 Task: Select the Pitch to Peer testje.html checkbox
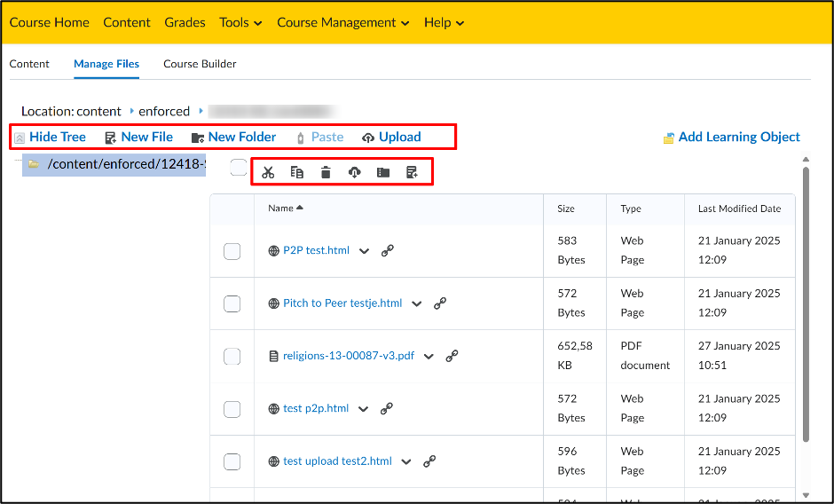(x=232, y=303)
